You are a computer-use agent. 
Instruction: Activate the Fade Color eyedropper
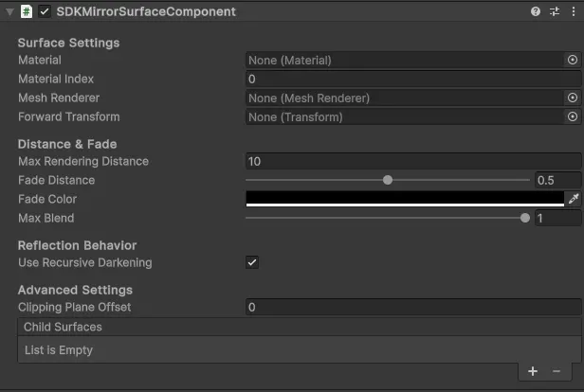(573, 199)
